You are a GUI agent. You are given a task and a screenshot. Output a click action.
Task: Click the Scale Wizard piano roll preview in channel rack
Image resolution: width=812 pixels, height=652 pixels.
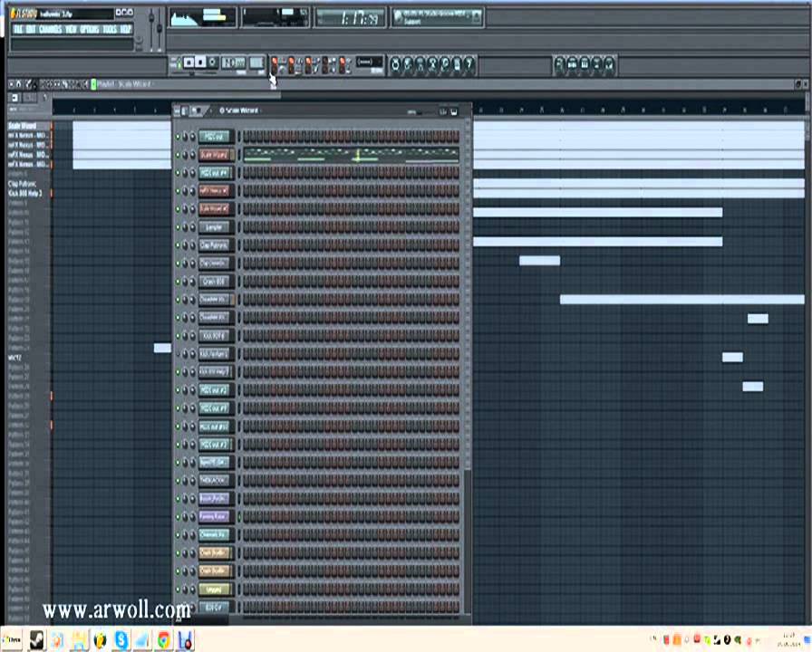pos(351,155)
